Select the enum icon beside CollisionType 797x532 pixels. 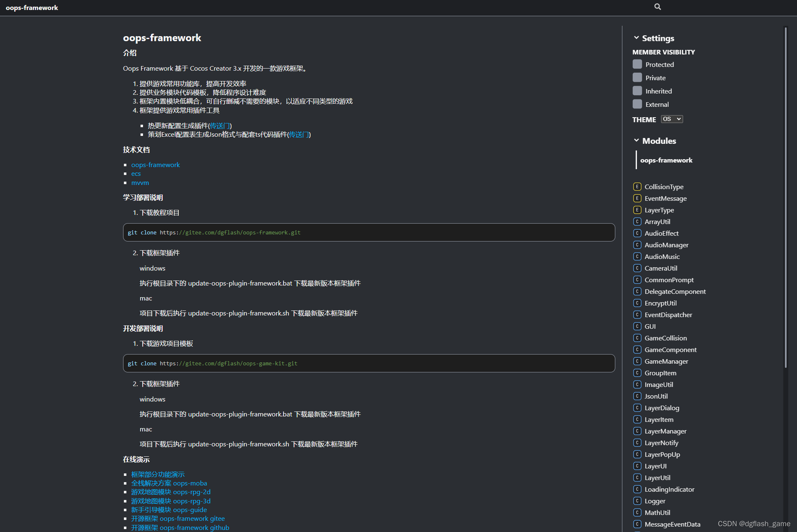click(637, 187)
